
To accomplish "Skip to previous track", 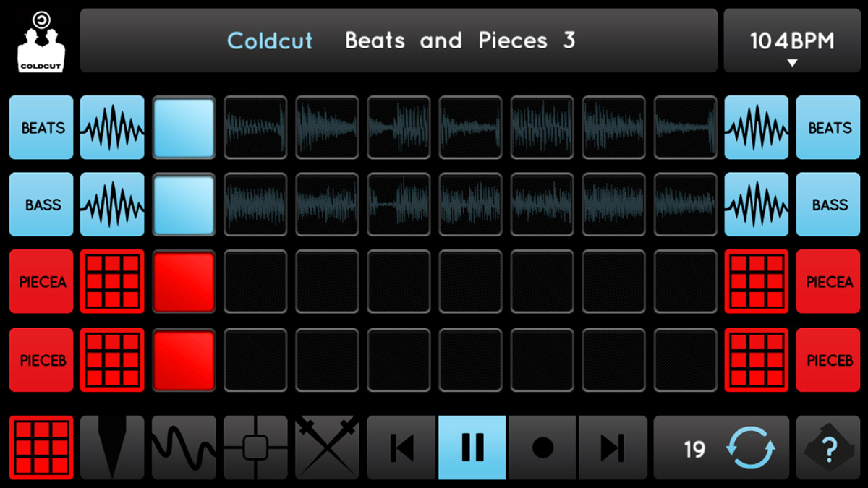I will pyautogui.click(x=402, y=448).
